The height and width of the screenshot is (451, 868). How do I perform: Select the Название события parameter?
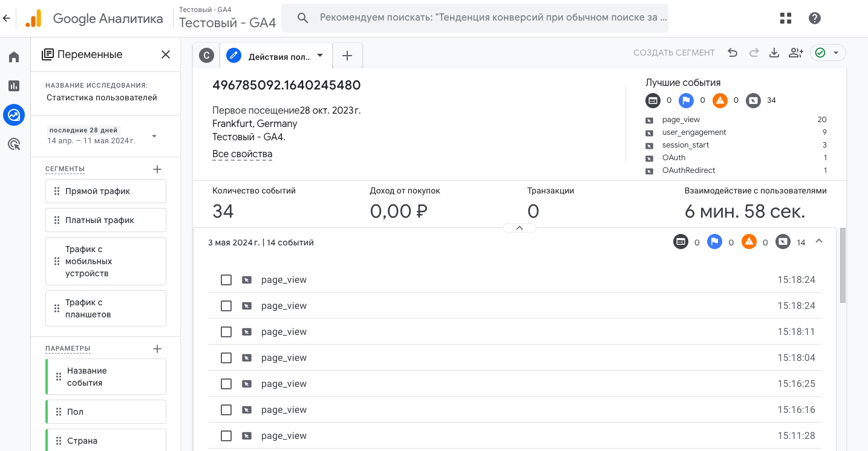106,377
